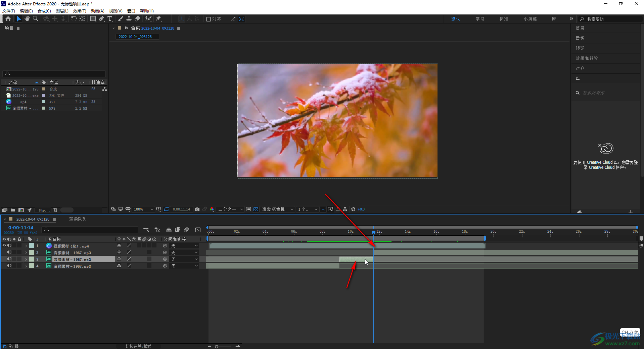Image resolution: width=644 pixels, height=349 pixels.
Task: Select the Rectangle shape tool
Action: pyautogui.click(x=93, y=19)
